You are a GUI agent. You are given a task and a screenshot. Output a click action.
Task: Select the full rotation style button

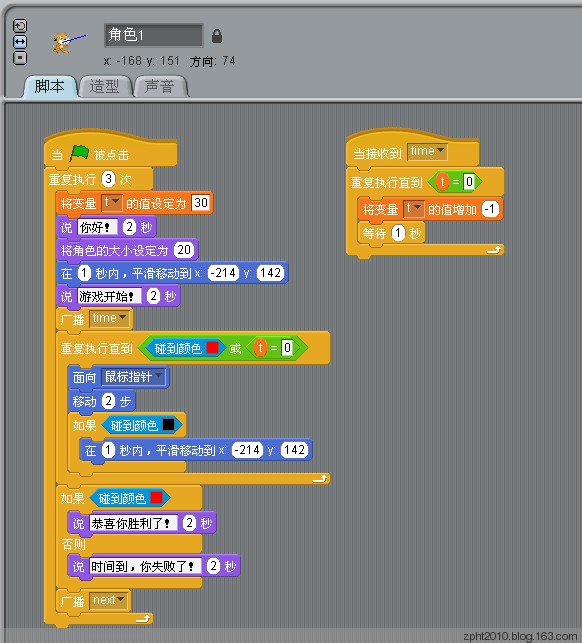(x=20, y=26)
